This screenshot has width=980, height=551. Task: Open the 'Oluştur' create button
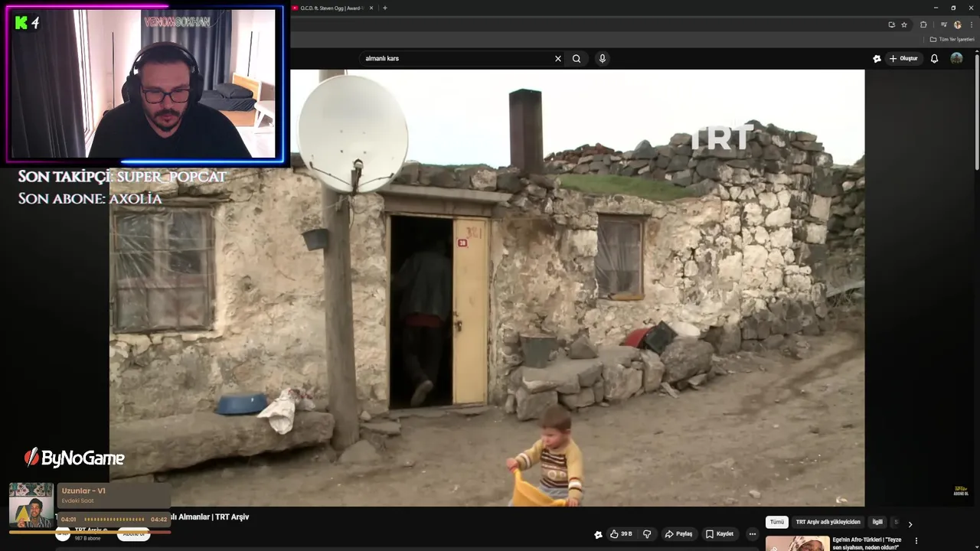[x=903, y=59]
